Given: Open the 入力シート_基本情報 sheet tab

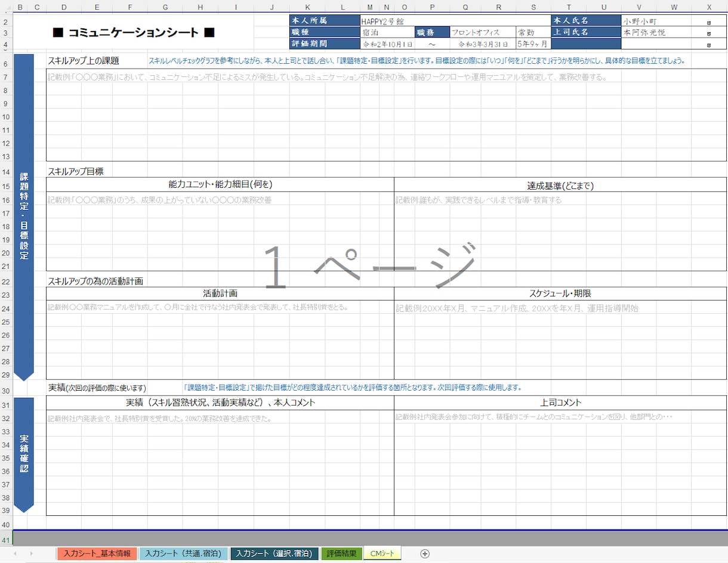Looking at the screenshot, I should coord(97,553).
